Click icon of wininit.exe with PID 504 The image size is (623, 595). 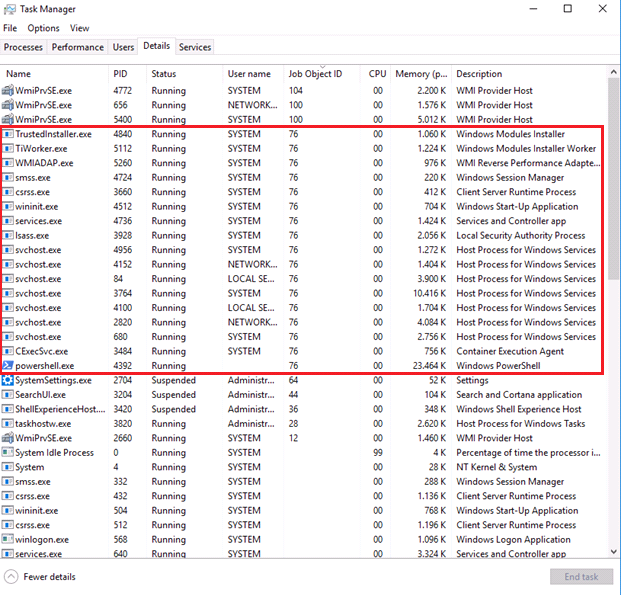(8, 511)
